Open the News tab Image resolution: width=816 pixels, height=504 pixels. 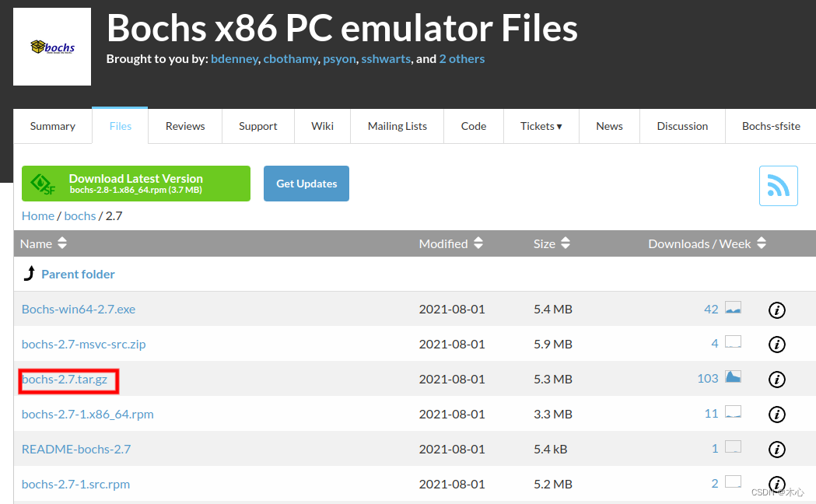[609, 126]
